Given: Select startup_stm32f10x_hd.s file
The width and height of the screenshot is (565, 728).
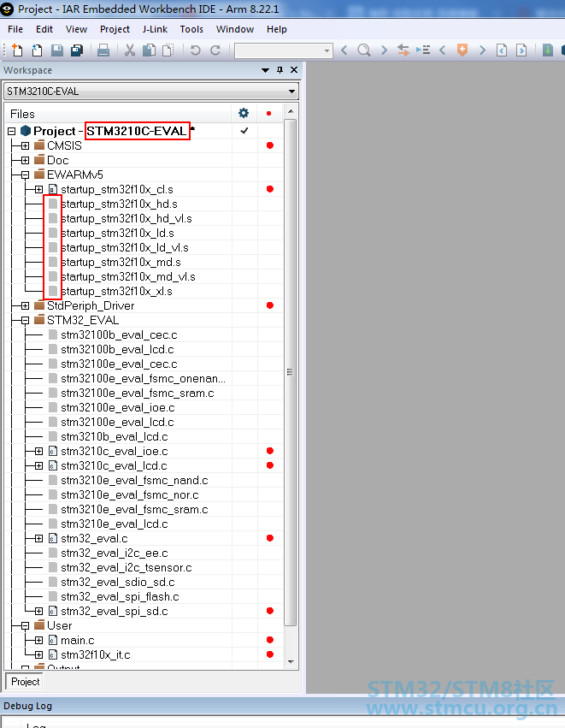Looking at the screenshot, I should point(119,204).
